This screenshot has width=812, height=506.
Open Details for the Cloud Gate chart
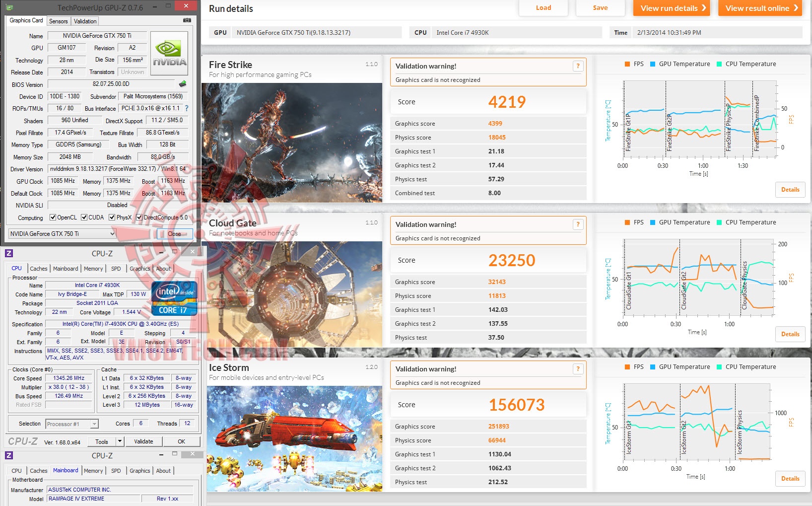coord(790,334)
